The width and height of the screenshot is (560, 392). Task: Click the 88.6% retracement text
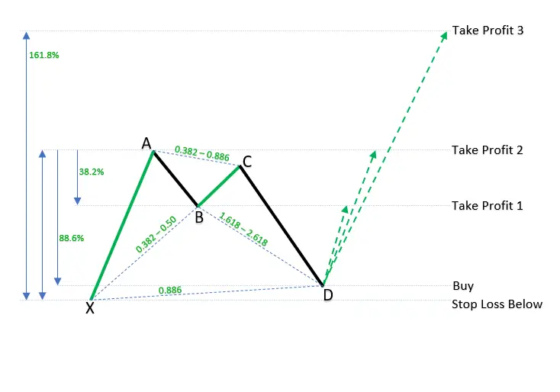[72, 238]
